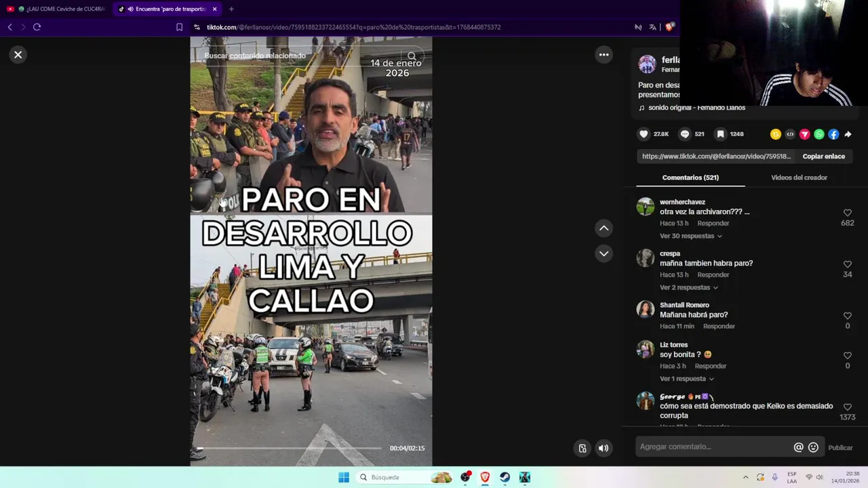This screenshot has width=868, height=488.
Task: Open the translate page icon
Action: (652, 27)
